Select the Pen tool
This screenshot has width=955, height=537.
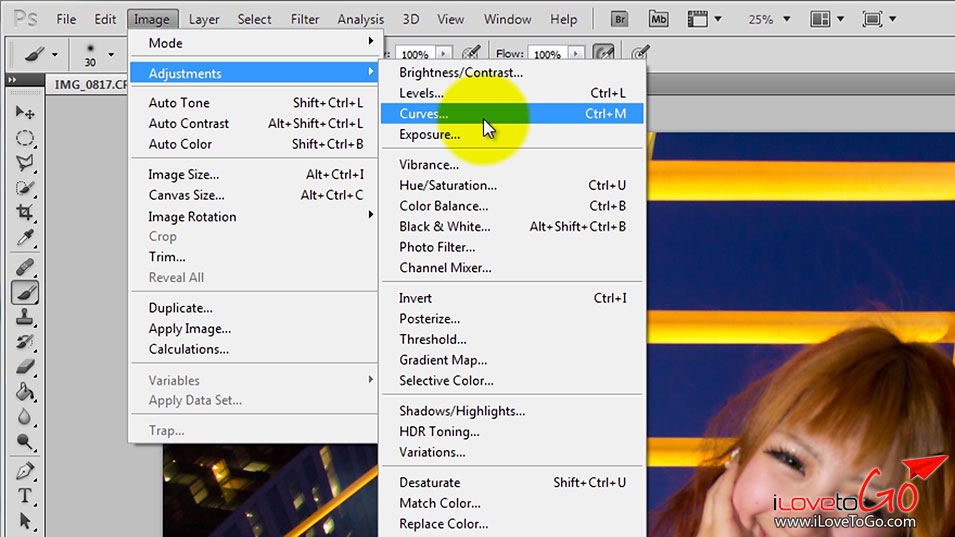click(x=25, y=471)
